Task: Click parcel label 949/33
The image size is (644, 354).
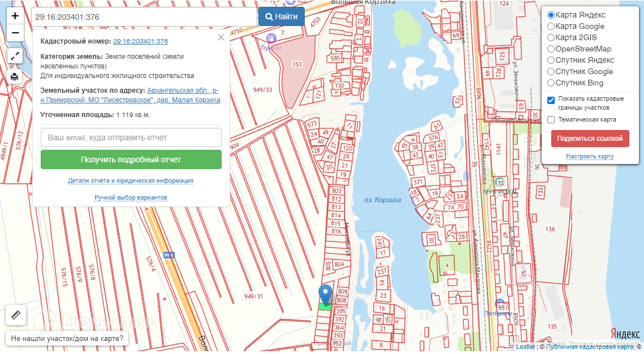Action: coord(262,89)
